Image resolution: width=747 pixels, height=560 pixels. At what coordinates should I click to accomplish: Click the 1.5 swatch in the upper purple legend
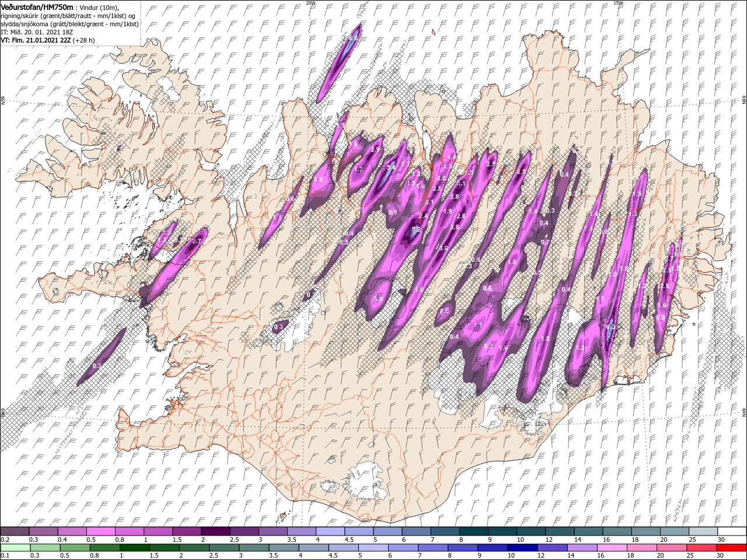(x=187, y=531)
